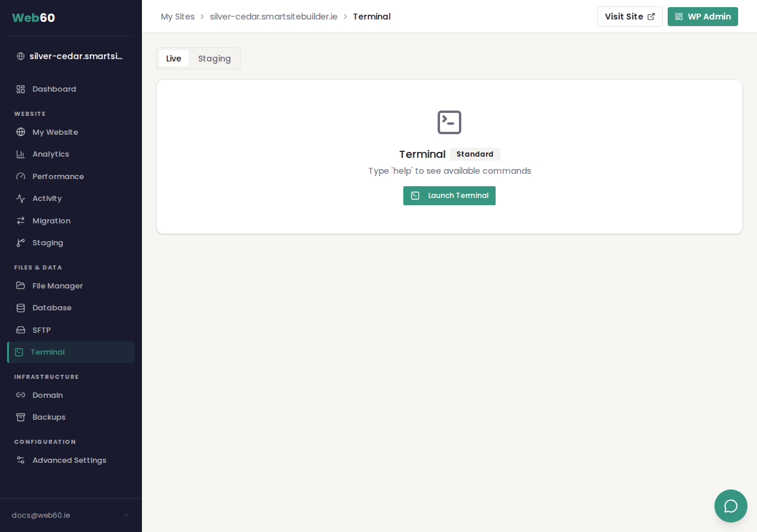Select the Migration icon
The height and width of the screenshot is (532, 757).
(x=20, y=220)
